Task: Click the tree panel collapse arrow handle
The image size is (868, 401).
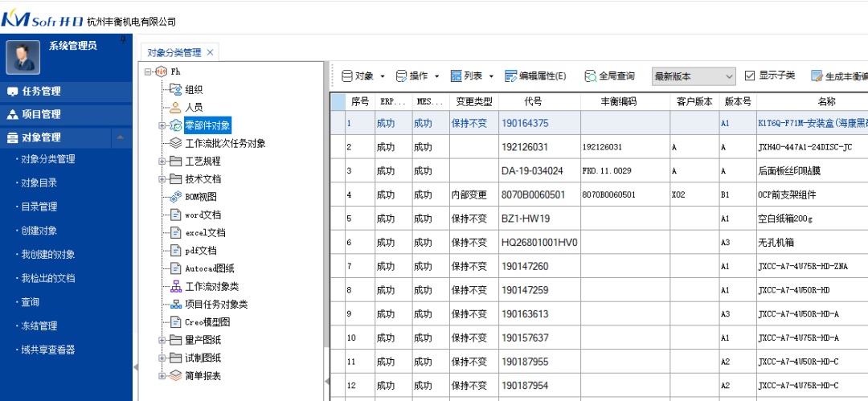Action: tap(326, 380)
